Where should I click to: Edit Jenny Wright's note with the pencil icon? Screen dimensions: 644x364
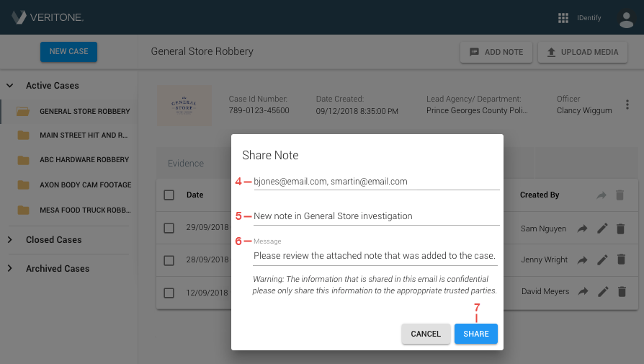[x=602, y=260]
